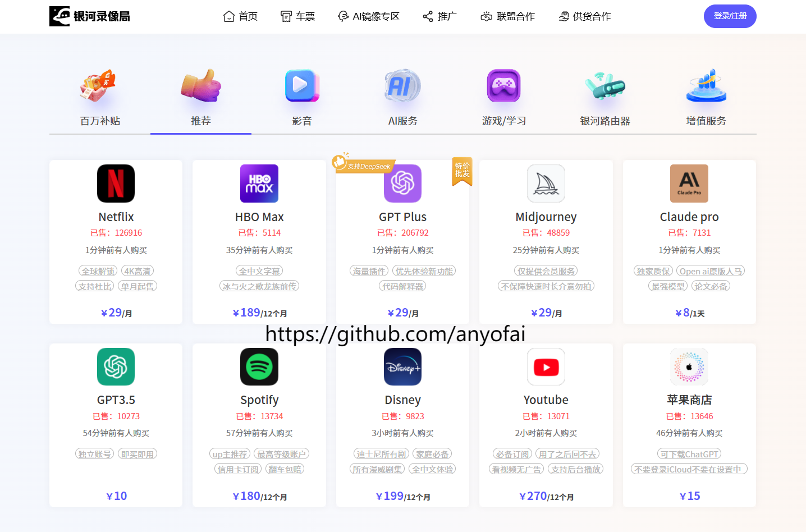Open 联盟合作 partnership page
Viewport: 806px width, 532px height.
coord(508,16)
